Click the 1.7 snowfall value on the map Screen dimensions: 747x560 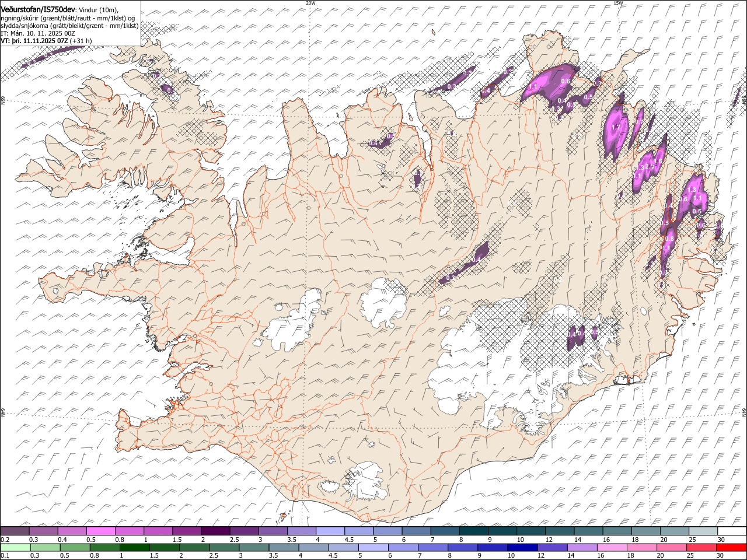(x=615, y=128)
